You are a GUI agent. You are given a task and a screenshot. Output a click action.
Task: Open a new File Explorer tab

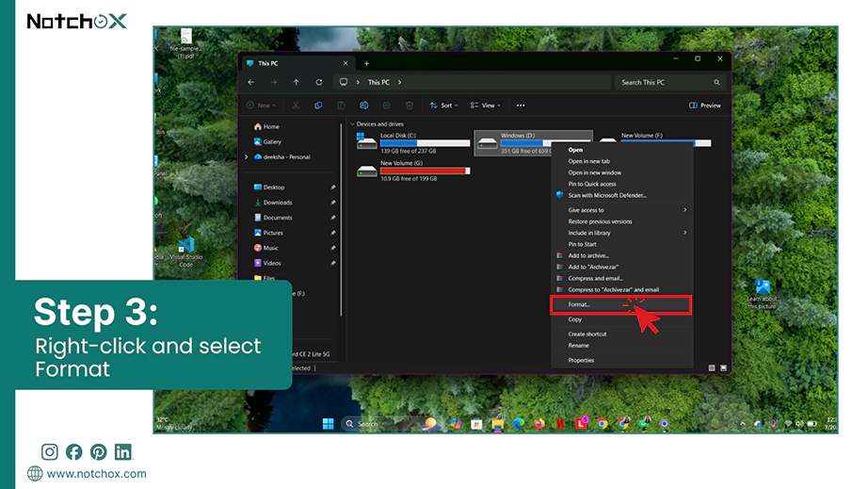[366, 63]
